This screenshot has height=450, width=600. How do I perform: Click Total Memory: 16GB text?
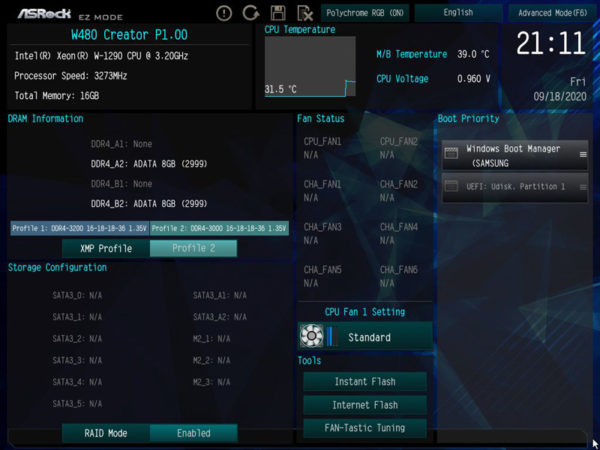click(57, 96)
